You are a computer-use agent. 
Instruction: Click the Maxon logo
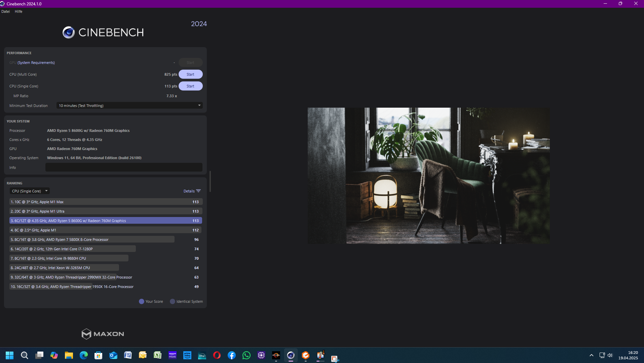[103, 334]
